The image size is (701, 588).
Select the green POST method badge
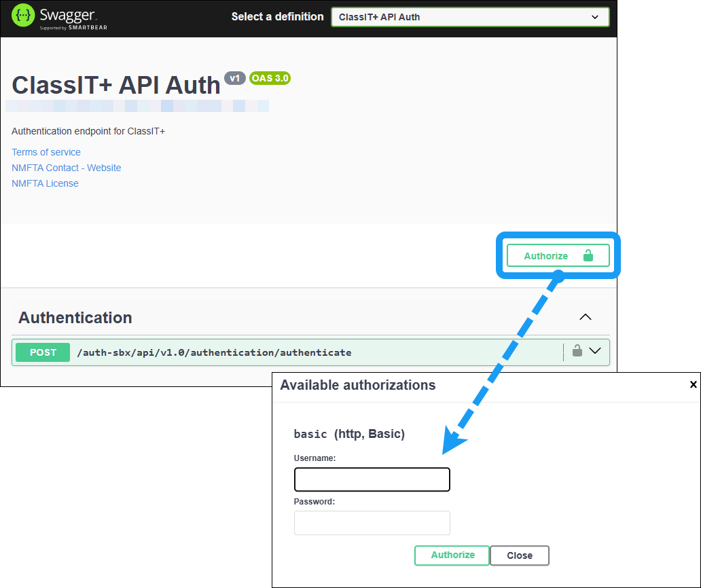coord(42,352)
